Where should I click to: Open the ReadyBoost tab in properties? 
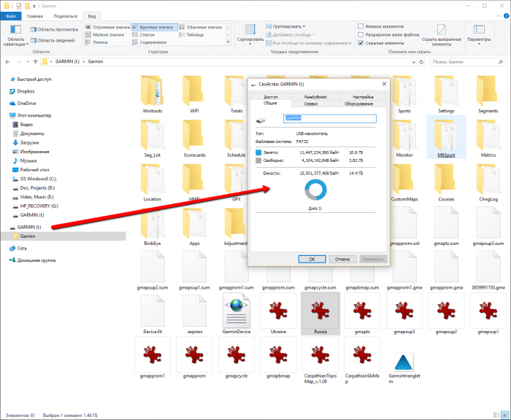tap(315, 97)
